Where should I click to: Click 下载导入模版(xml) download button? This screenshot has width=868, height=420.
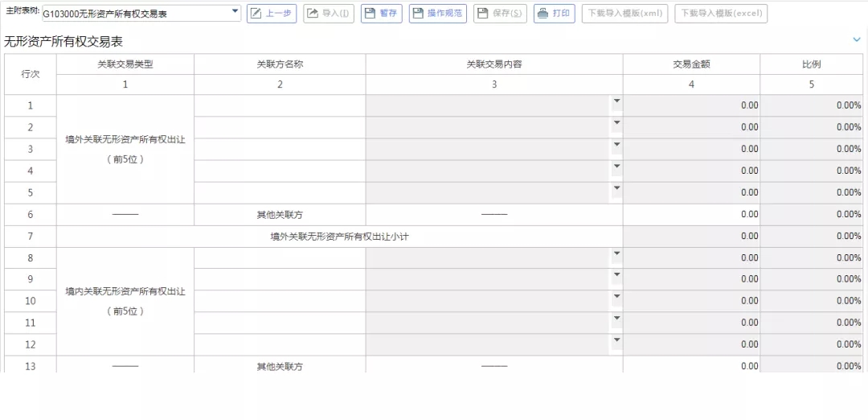pos(624,14)
